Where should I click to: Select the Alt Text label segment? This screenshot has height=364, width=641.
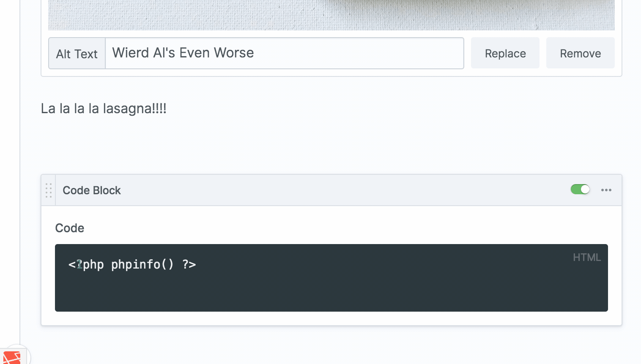[x=77, y=54]
